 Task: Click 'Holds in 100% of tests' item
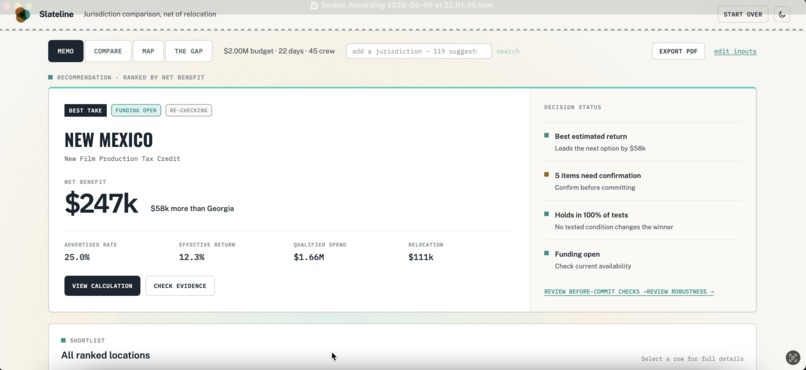(592, 215)
